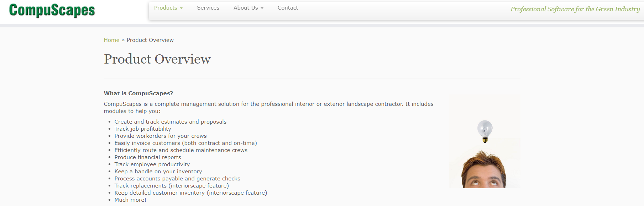
Task: Click the "Much more!" list item
Action: [130, 200]
